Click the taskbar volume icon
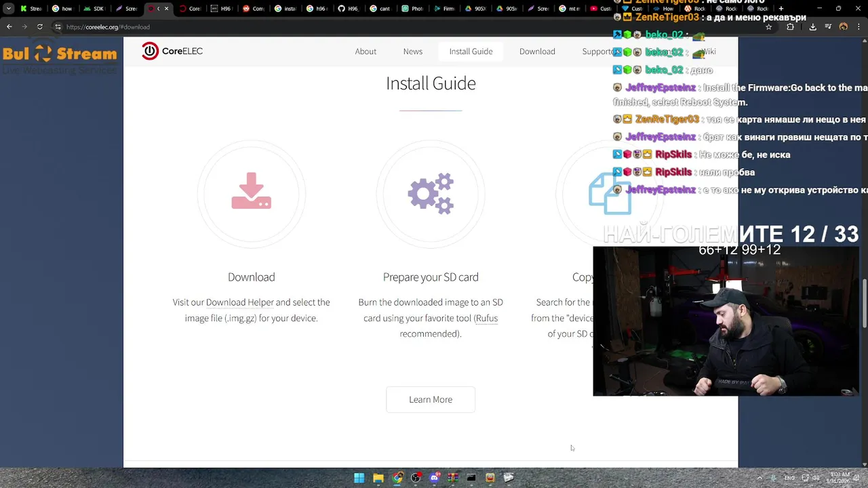The image size is (868, 488). (x=816, y=478)
